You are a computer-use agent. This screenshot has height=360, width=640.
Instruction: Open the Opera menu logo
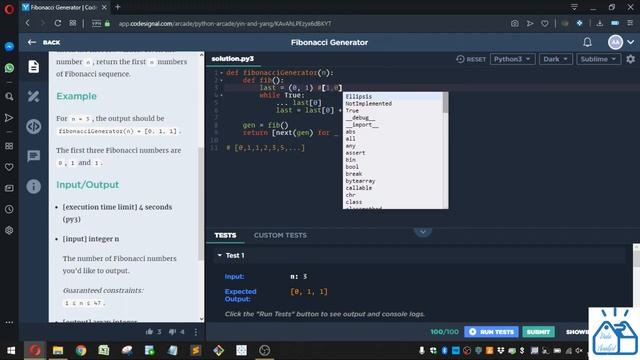coord(9,9)
